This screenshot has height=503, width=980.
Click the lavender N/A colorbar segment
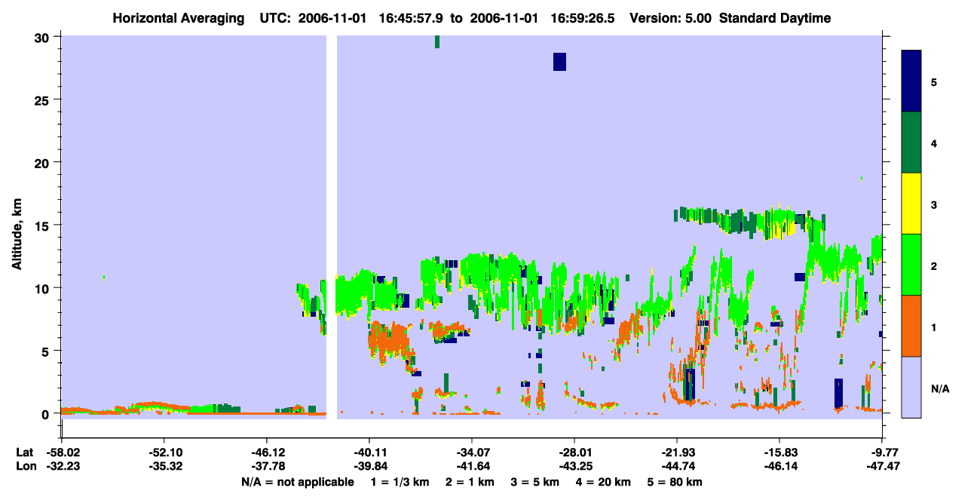pos(911,387)
